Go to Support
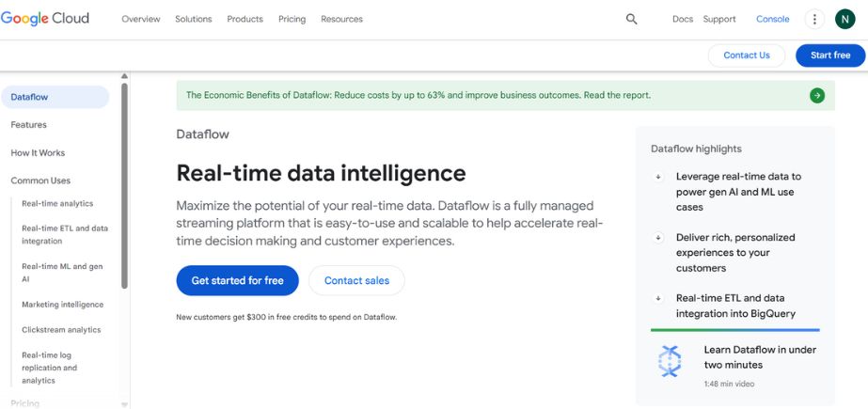Image resolution: width=868 pixels, height=409 pixels. click(x=719, y=19)
